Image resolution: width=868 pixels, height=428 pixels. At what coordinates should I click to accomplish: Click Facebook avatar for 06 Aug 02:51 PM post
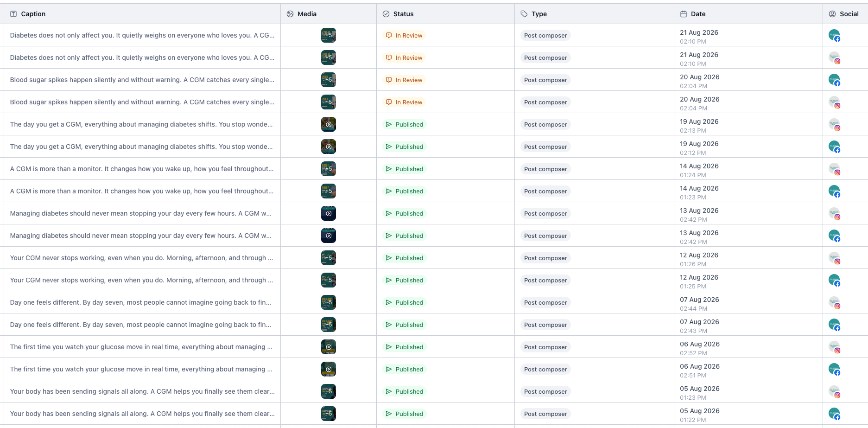(834, 369)
